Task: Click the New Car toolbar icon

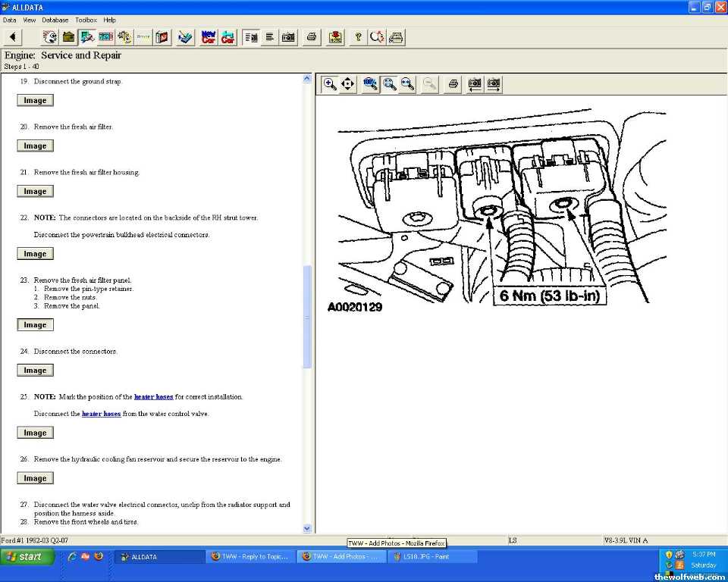Action: pos(209,37)
